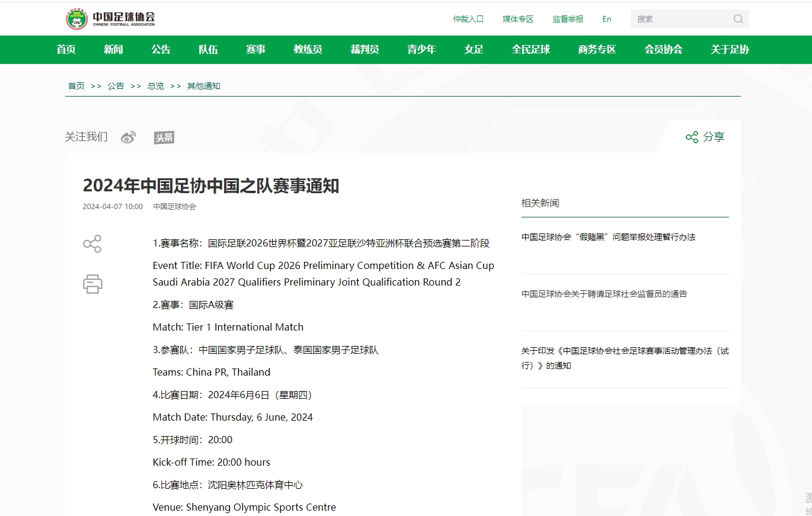Viewport: 812px width, 516px height.
Task: Click the green share icon near 分享
Action: pos(692,137)
